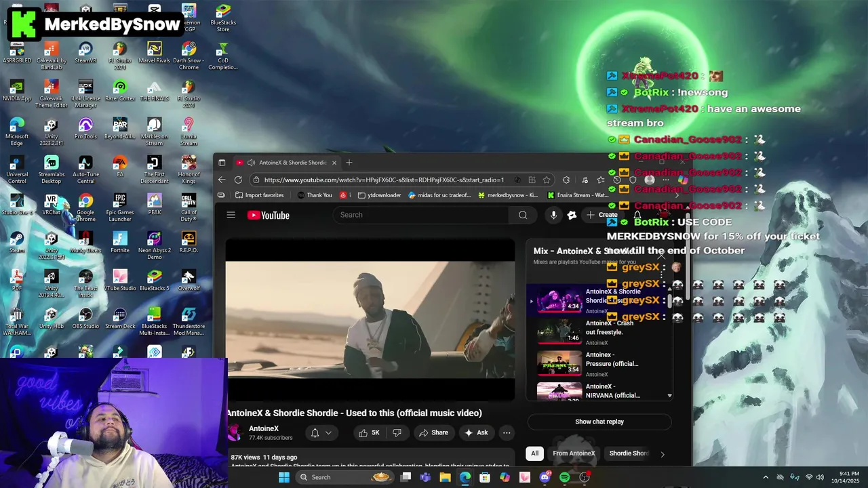The image size is (868, 488).
Task: Select the Razer Cortex desktop icon
Action: (x=120, y=91)
